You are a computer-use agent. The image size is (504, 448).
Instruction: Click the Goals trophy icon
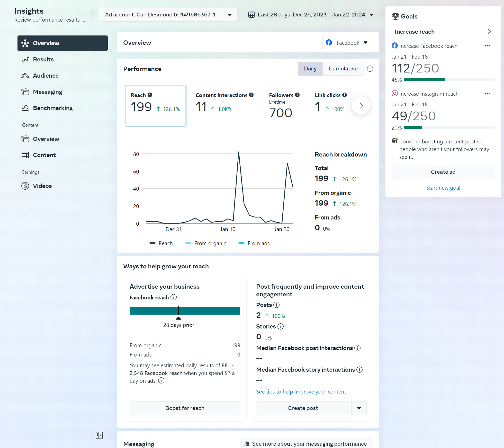395,16
